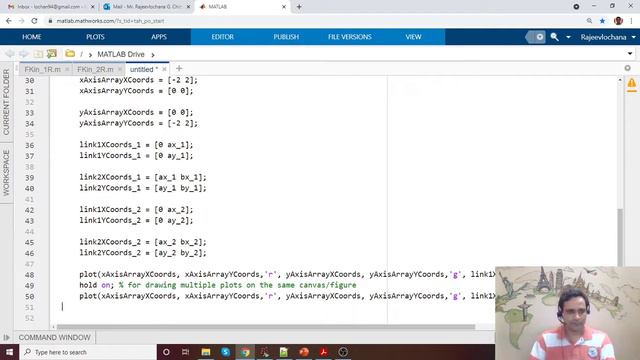Screen dimensions: 640x360
Task: Click the Windows taskbar search box
Action: [x=88, y=352]
